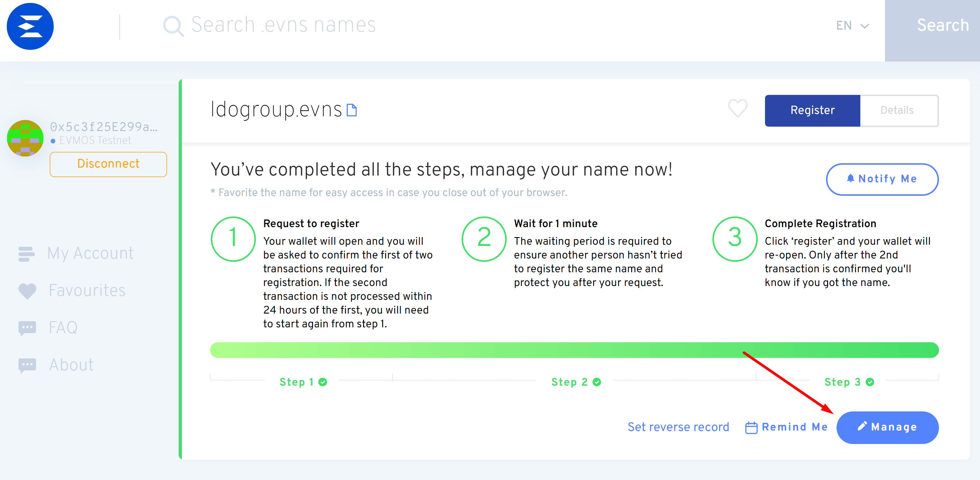Disconnect the wallet
This screenshot has width=980, height=480.
[108, 164]
